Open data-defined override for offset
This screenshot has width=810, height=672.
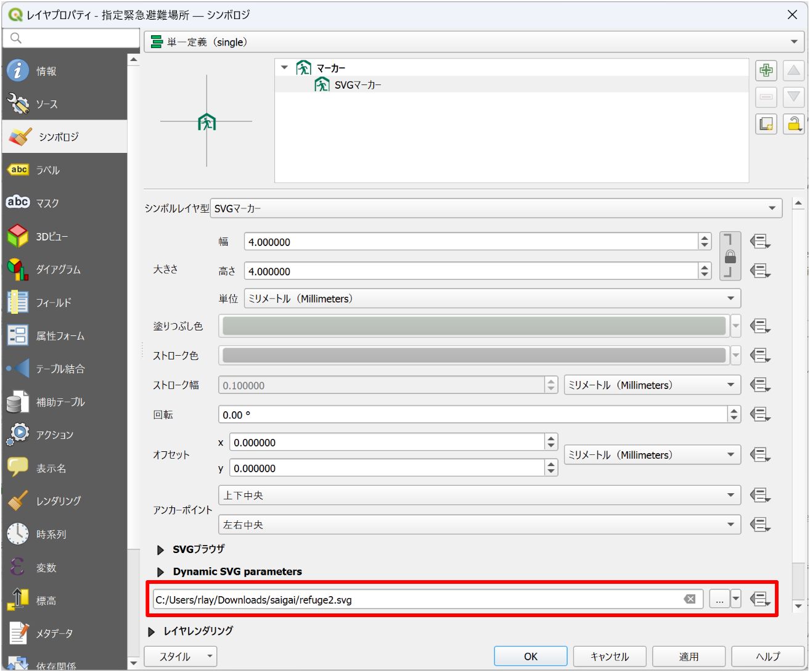coord(760,455)
